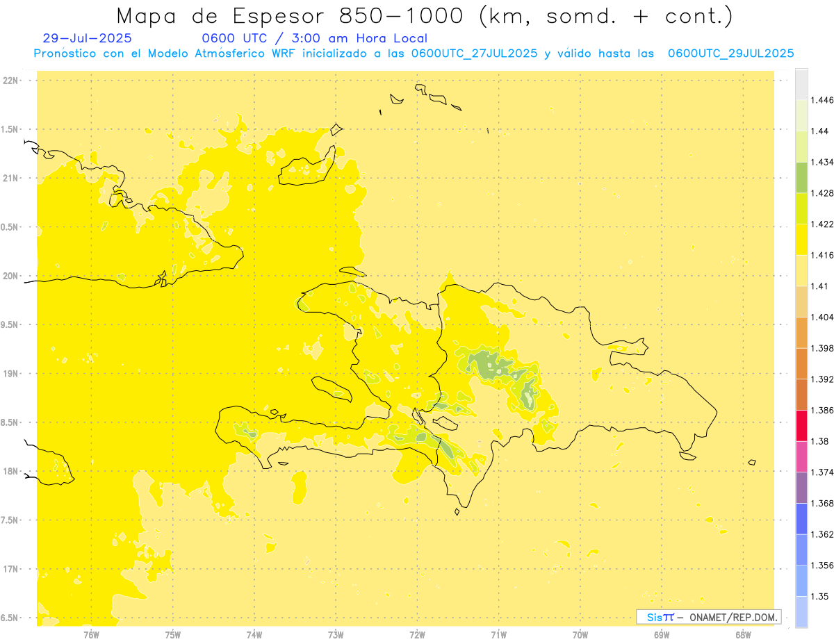Click the green legend swatch between 1.428 and 1.434

(801, 177)
